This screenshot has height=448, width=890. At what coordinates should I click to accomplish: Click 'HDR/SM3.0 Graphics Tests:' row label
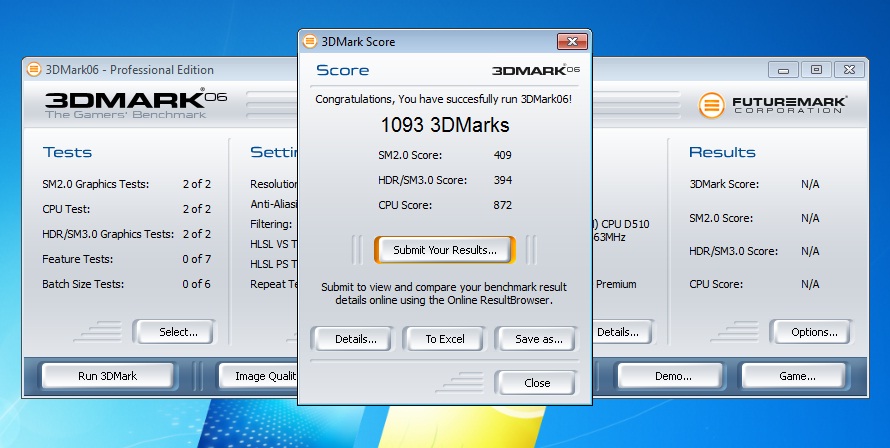coord(108,234)
